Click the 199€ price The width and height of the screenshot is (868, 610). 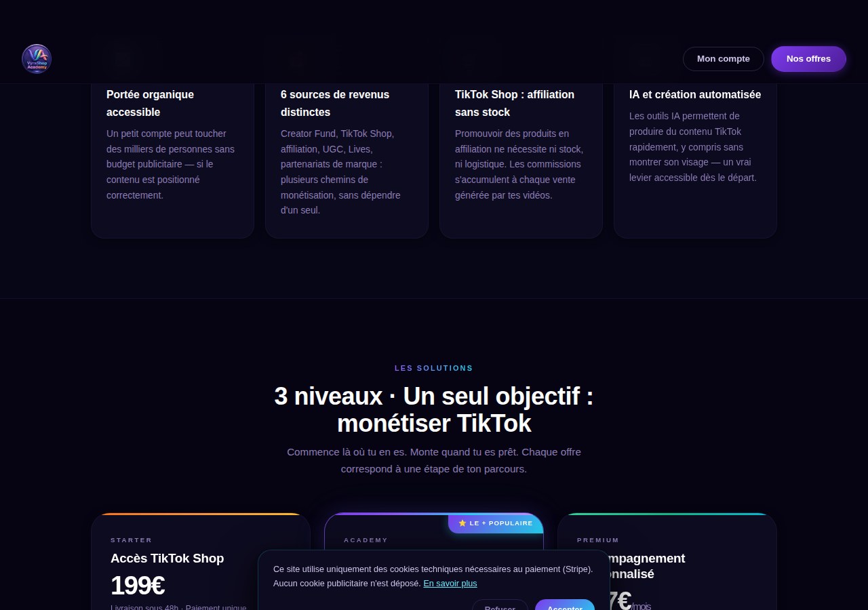[138, 586]
